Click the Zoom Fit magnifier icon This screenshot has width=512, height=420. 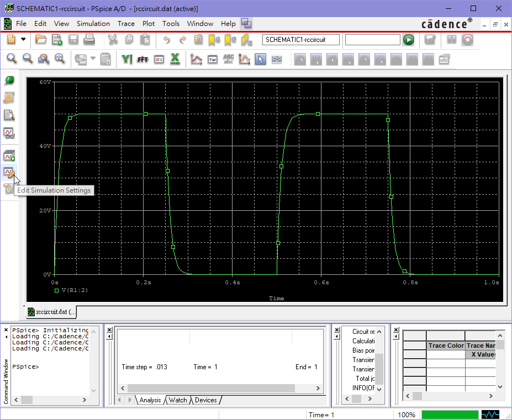pyautogui.click(x=60, y=59)
